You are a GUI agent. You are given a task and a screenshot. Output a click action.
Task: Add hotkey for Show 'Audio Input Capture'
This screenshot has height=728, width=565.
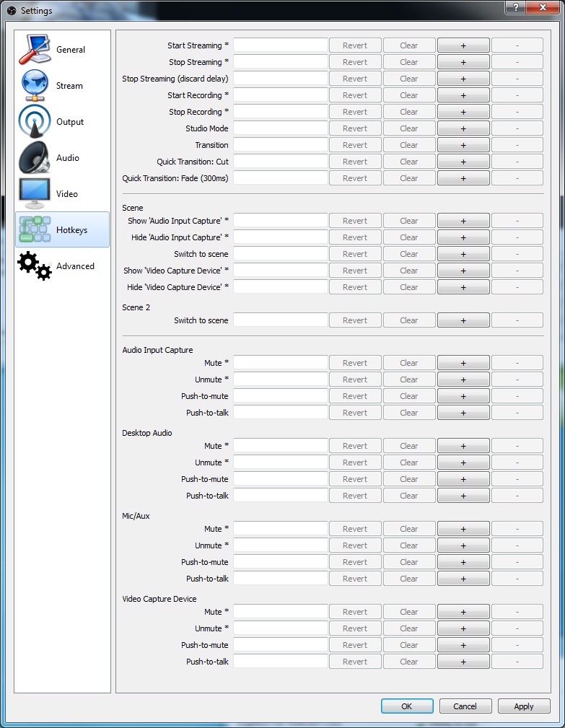tap(463, 221)
